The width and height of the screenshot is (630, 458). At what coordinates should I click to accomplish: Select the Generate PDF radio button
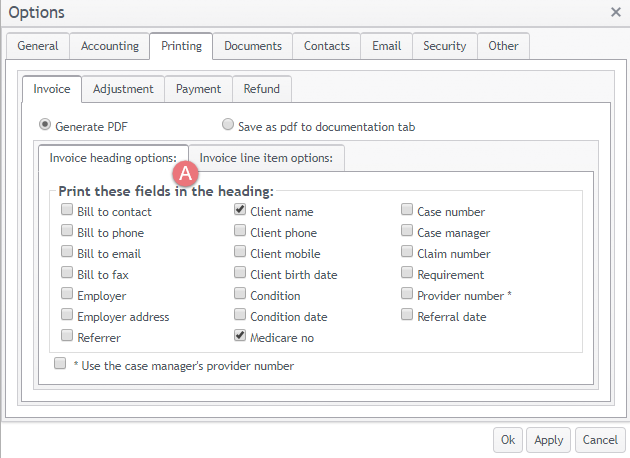point(45,126)
